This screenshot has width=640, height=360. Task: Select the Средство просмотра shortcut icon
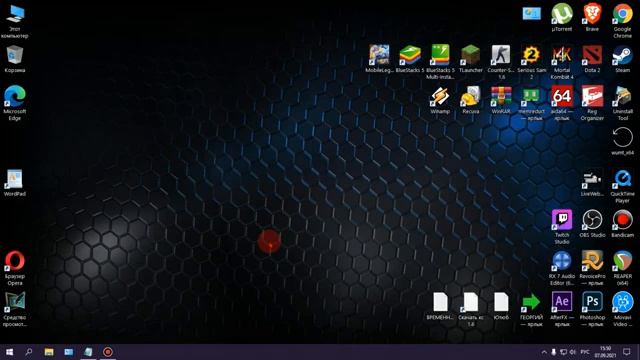pyautogui.click(x=15, y=309)
